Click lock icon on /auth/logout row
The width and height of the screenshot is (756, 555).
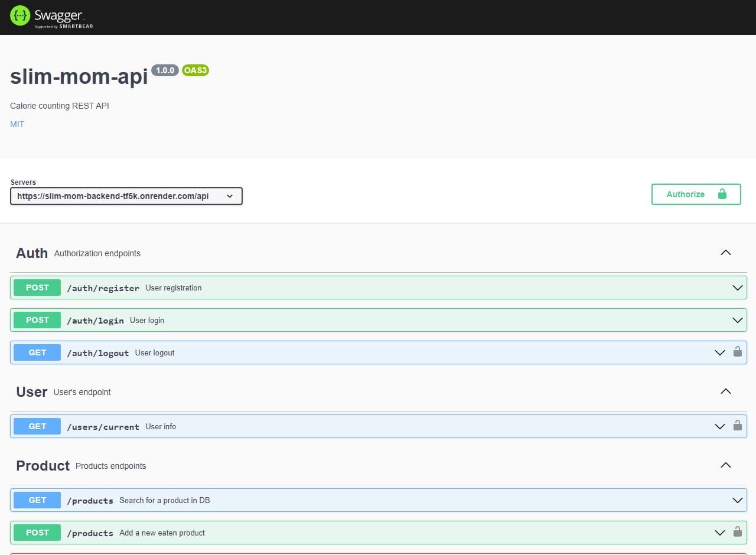click(737, 352)
